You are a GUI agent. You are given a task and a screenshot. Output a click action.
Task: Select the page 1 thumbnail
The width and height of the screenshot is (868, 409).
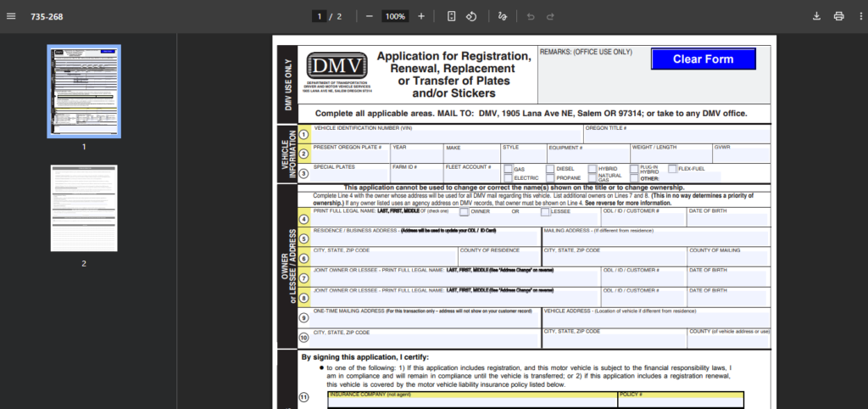tap(84, 91)
